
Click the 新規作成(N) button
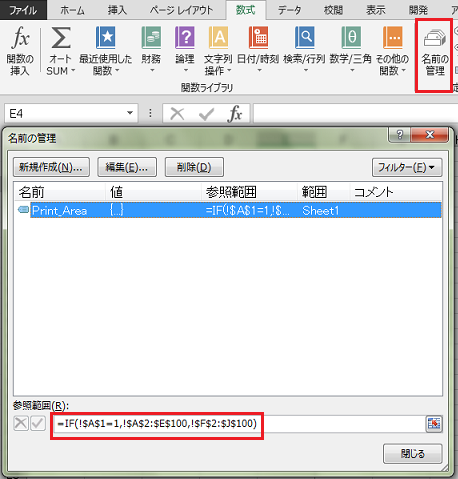point(51,167)
